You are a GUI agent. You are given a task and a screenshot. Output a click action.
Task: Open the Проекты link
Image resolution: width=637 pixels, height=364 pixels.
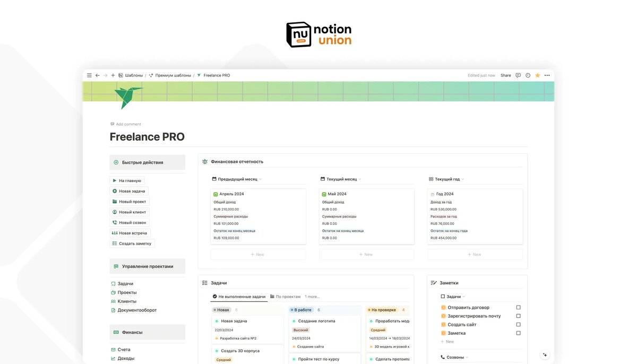coord(124,292)
